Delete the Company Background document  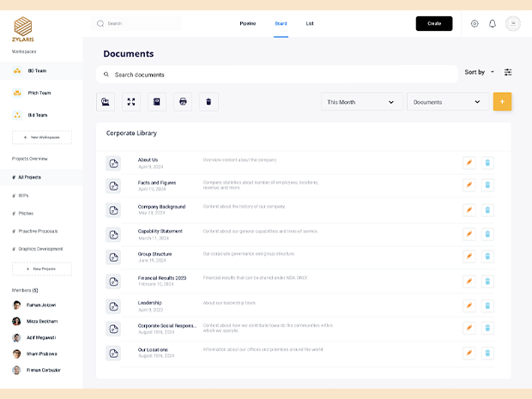coord(487,210)
